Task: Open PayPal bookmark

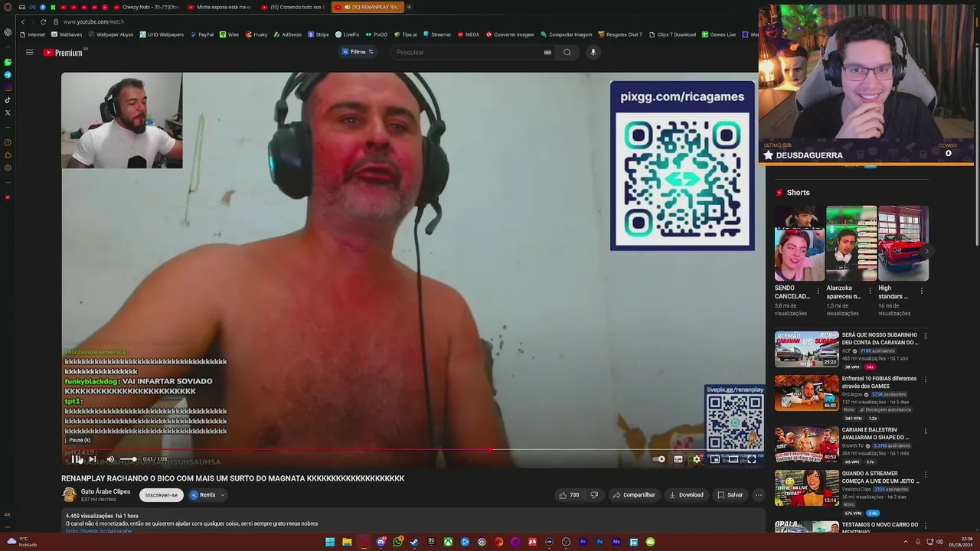Action: (201, 34)
